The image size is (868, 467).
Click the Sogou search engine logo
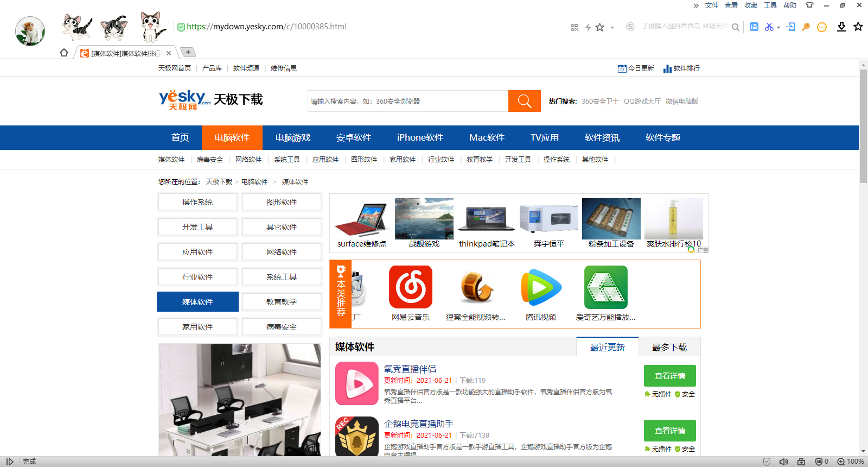click(630, 27)
